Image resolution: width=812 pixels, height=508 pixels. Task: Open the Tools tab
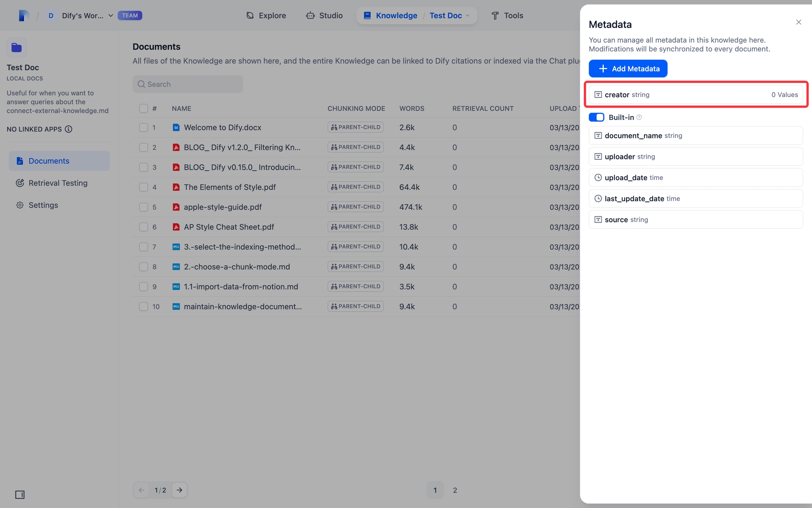pyautogui.click(x=507, y=16)
